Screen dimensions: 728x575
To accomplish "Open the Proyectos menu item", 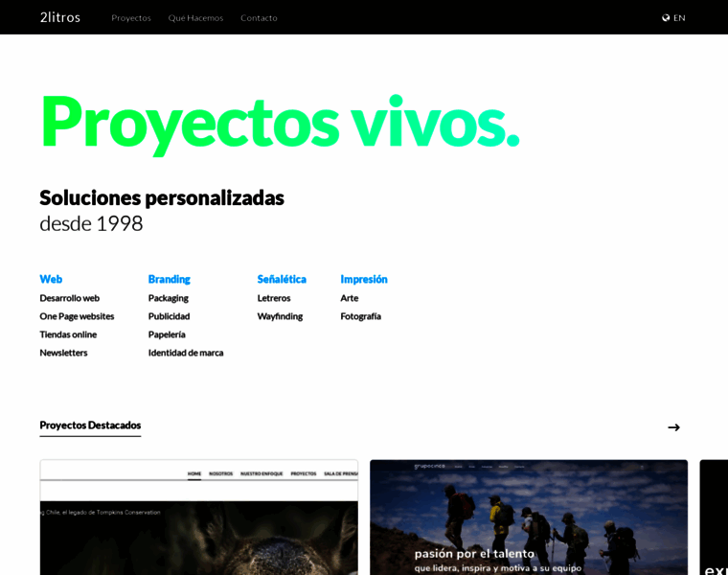I will [x=131, y=18].
